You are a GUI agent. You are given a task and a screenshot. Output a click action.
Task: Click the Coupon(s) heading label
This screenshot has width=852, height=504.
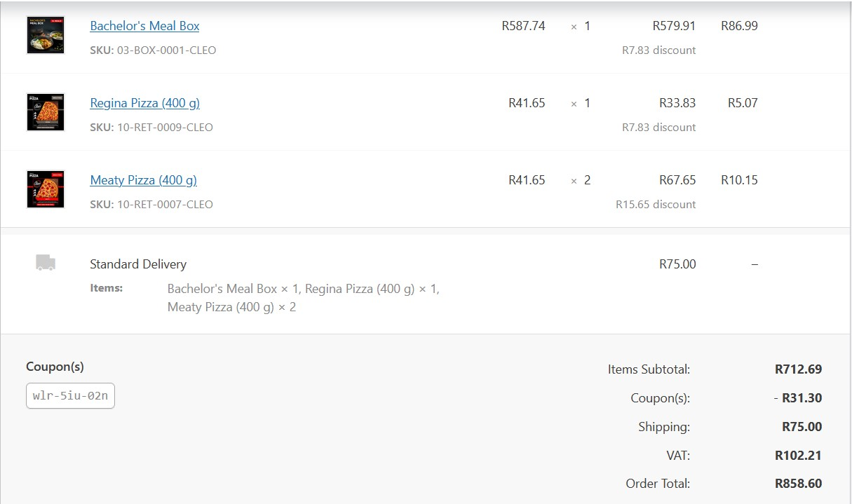pyautogui.click(x=55, y=367)
